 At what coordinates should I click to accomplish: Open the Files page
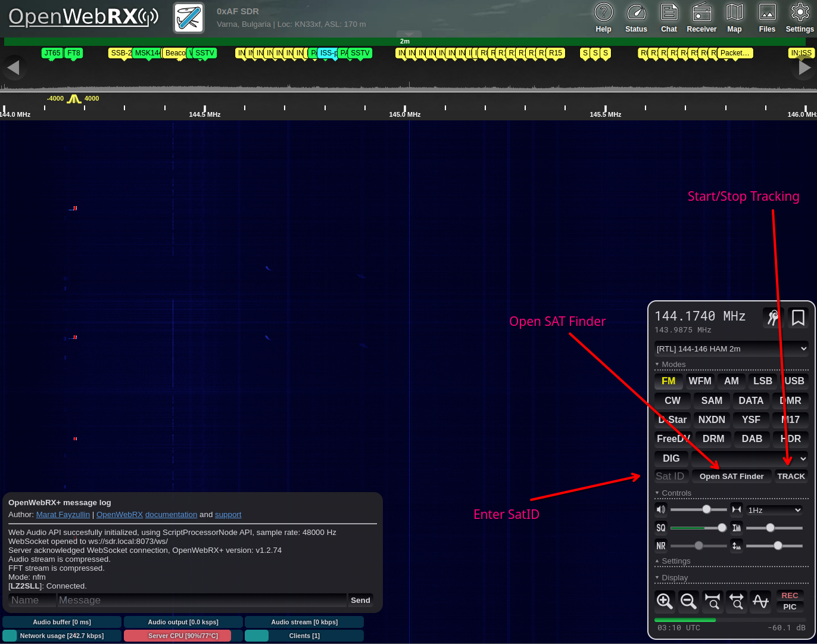pyautogui.click(x=767, y=18)
